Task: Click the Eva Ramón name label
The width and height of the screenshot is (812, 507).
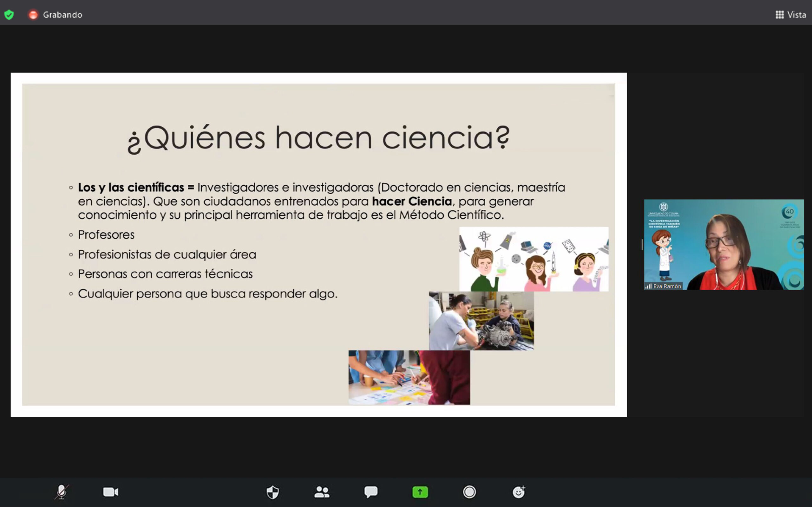Action: (x=667, y=286)
